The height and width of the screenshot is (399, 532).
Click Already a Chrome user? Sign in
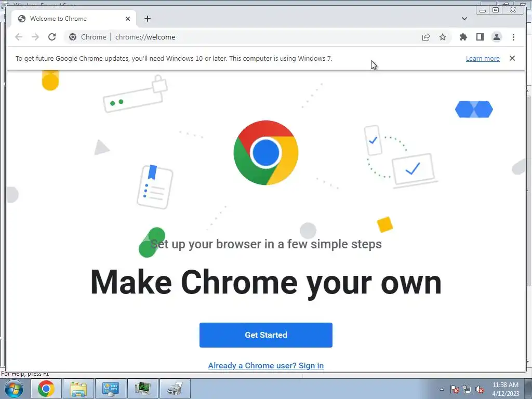point(265,365)
